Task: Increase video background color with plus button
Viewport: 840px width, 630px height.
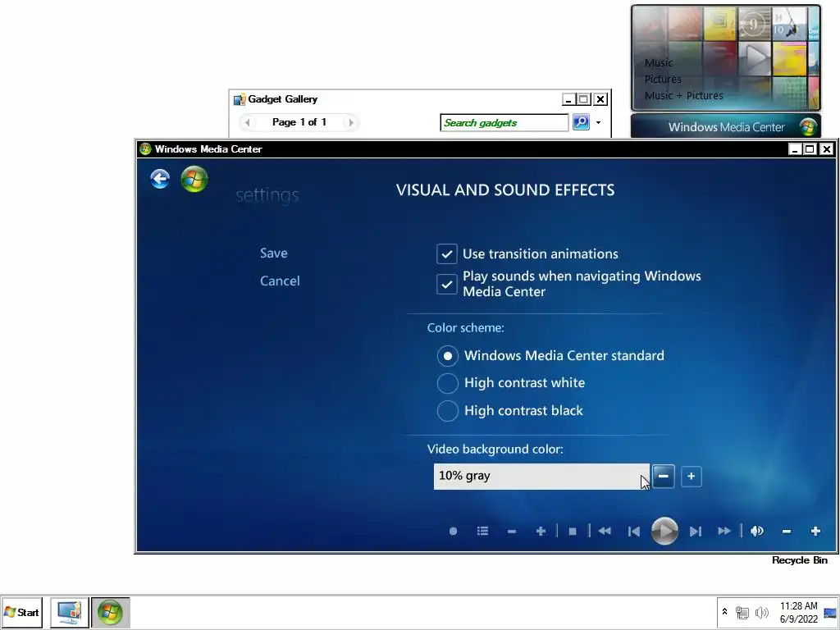Action: coord(691,477)
